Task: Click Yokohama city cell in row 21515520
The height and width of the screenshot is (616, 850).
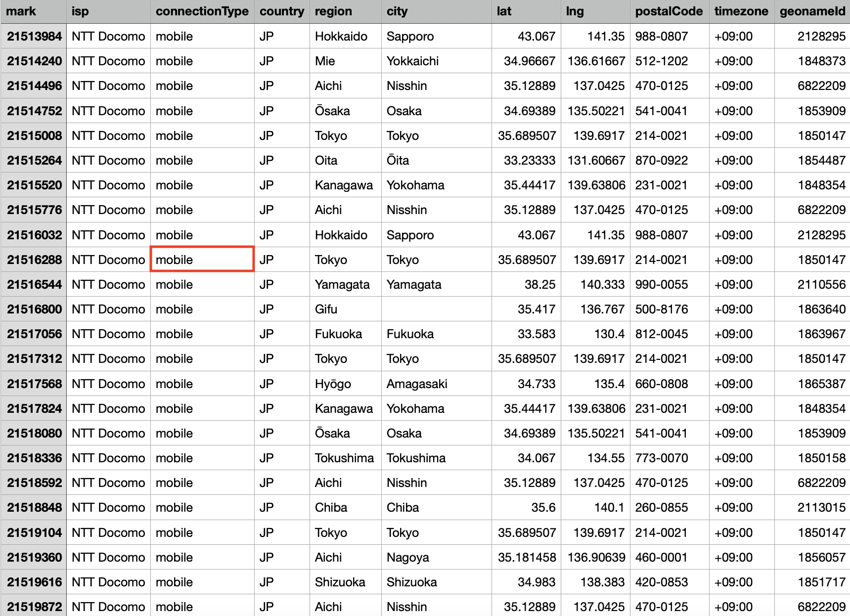Action: [437, 185]
